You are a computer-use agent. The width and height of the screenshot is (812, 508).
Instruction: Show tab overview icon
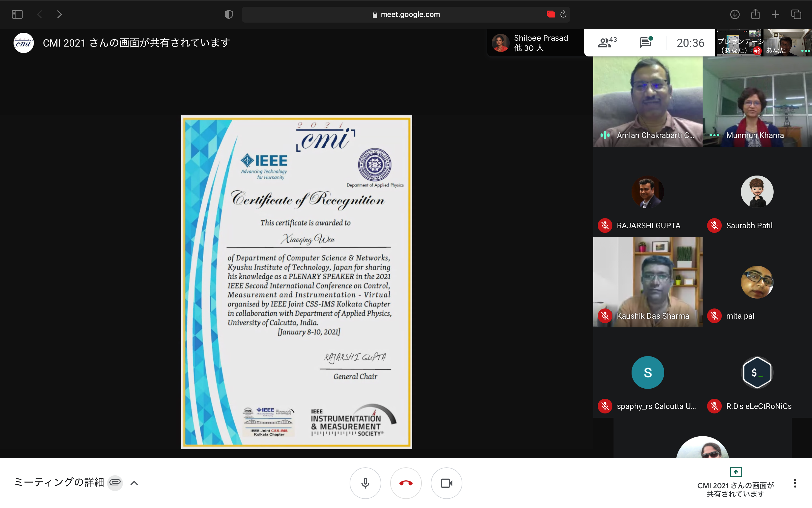coord(796,14)
